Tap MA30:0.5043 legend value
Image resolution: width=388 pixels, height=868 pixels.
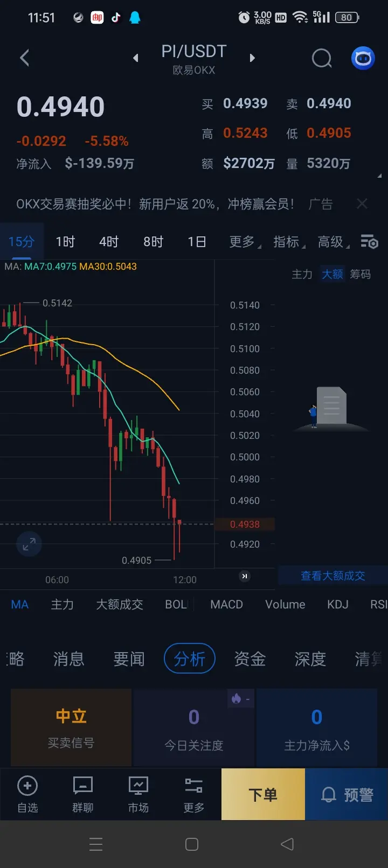[108, 267]
